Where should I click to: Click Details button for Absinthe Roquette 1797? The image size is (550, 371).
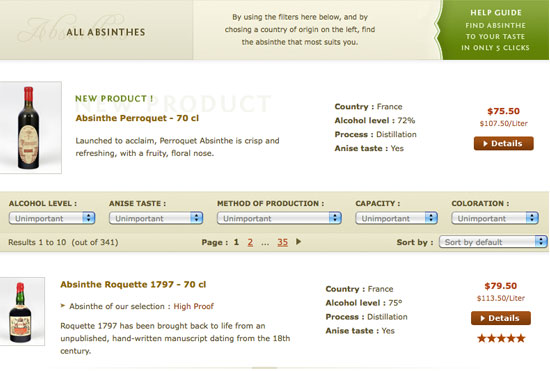click(501, 318)
